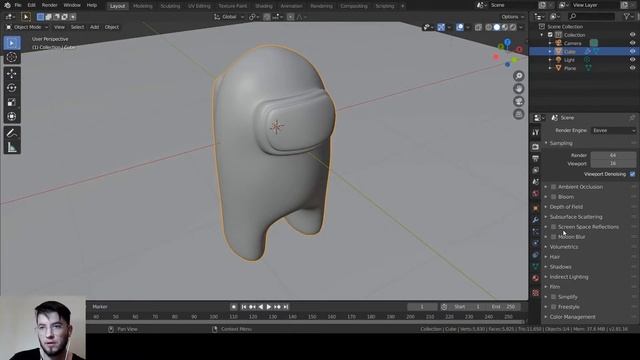Hide the Plane object eye icon
Screen dimensions: 640x360
(x=632, y=68)
